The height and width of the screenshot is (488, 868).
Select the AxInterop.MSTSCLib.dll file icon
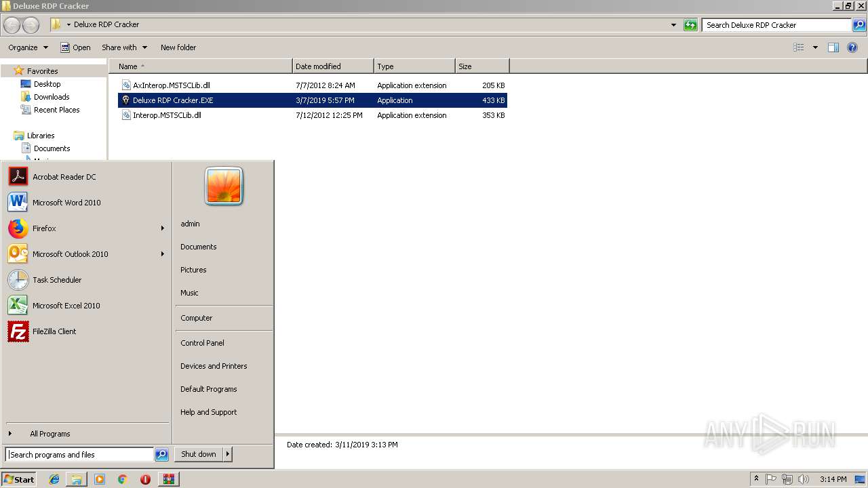click(126, 85)
